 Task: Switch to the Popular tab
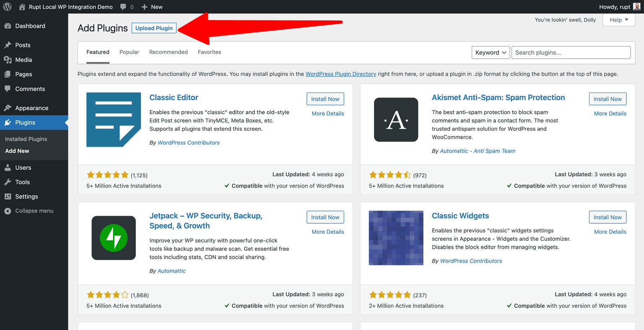129,52
